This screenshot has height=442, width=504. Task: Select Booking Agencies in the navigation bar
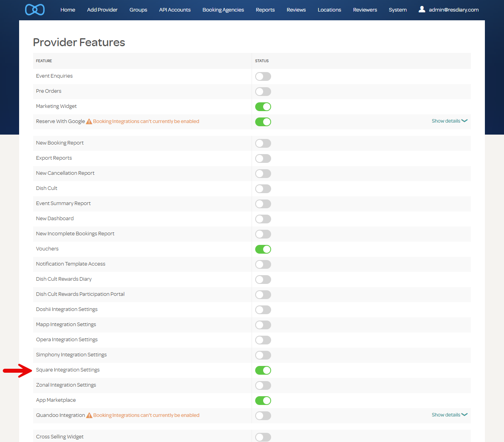point(223,10)
